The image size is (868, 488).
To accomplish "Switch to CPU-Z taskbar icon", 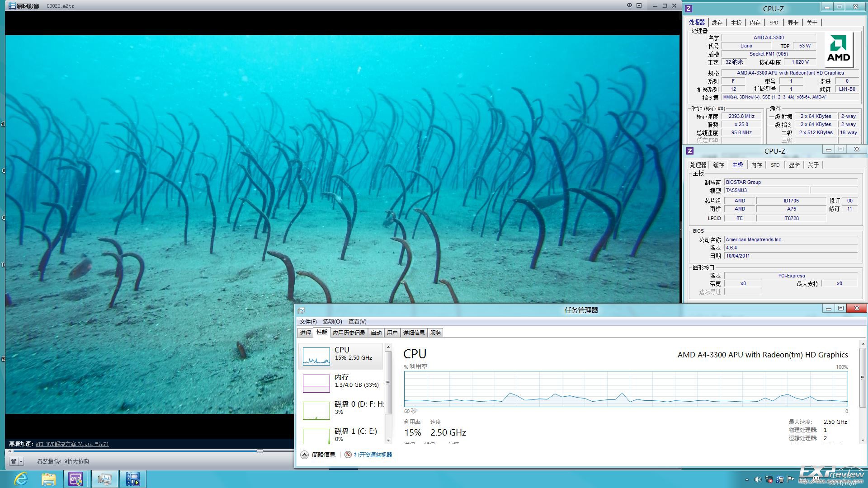I will pyautogui.click(x=76, y=479).
